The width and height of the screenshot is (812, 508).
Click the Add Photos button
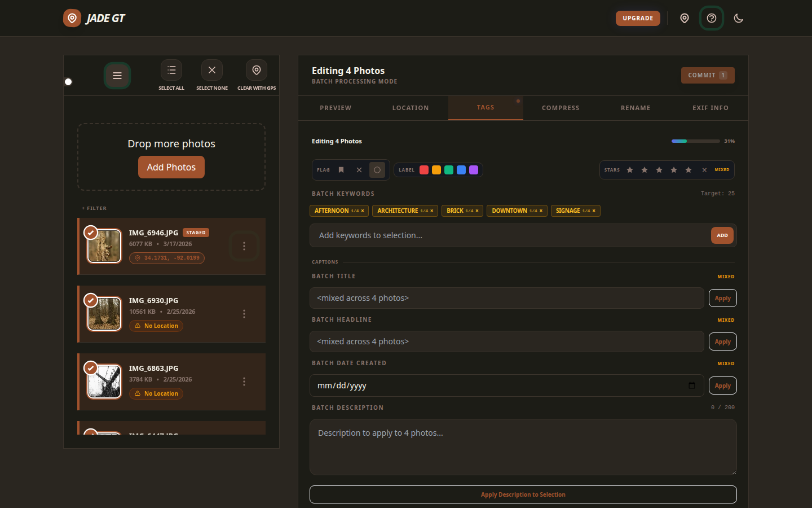pos(171,167)
